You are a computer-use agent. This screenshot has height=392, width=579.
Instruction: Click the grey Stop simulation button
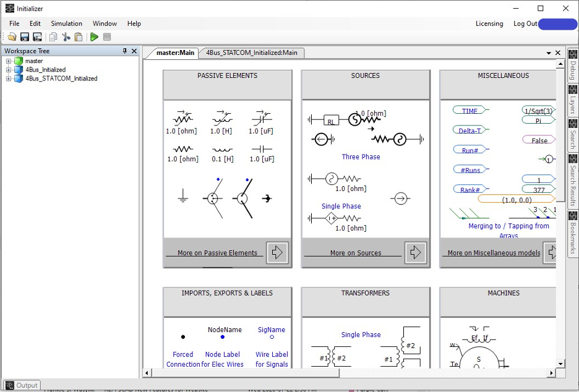click(x=107, y=37)
